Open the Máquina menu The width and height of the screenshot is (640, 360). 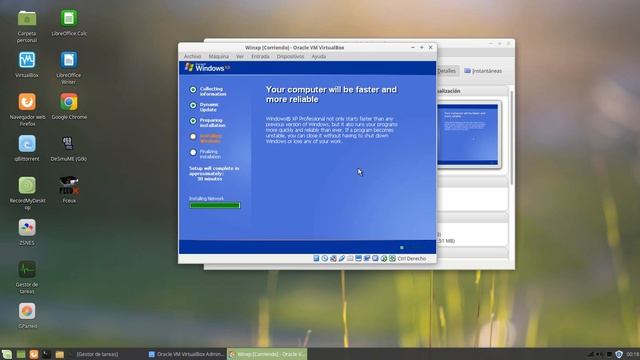point(218,56)
